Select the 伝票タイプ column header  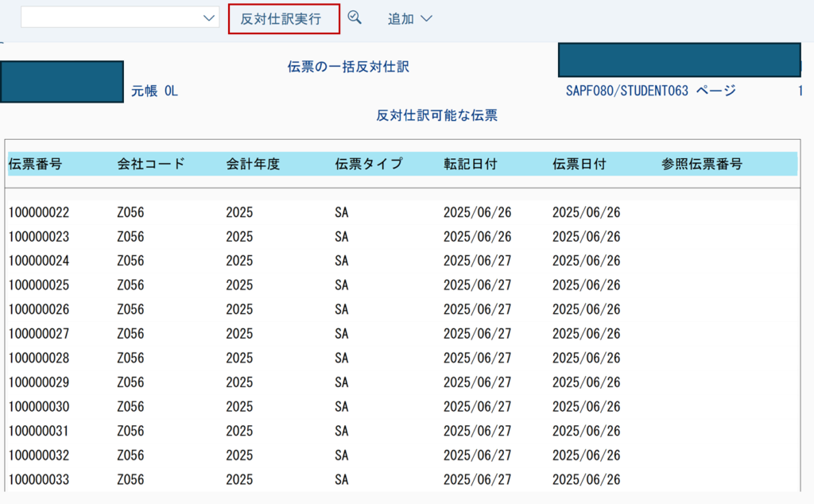click(369, 164)
